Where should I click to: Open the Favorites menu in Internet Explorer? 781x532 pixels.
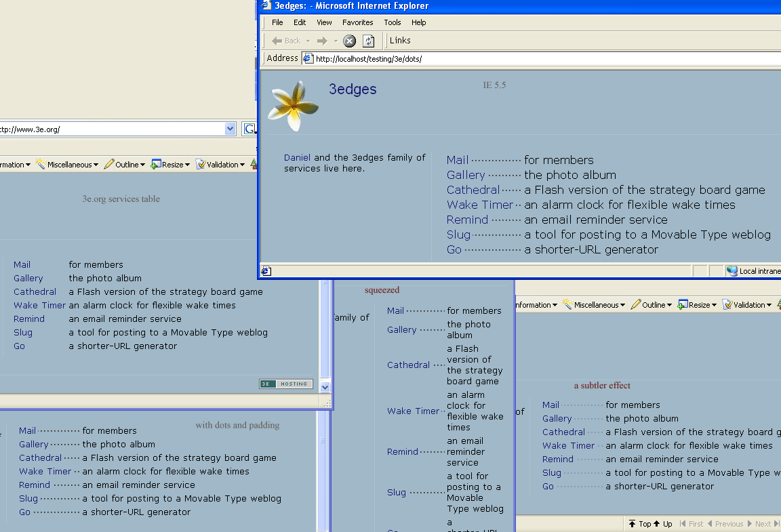[x=358, y=22]
